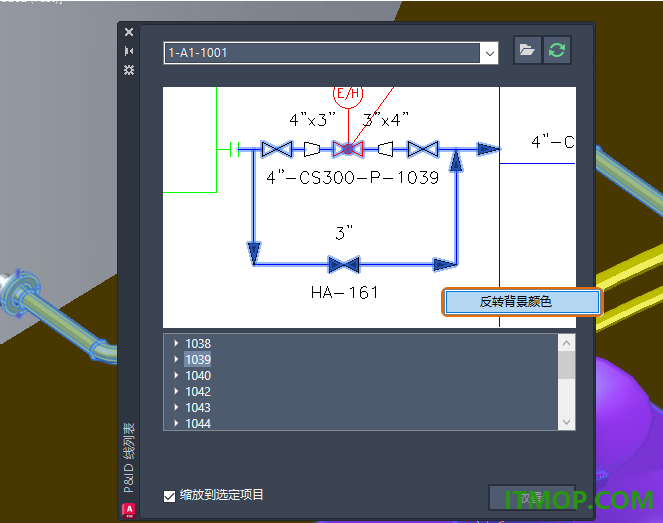Expand line 1038 tree node

(x=176, y=343)
